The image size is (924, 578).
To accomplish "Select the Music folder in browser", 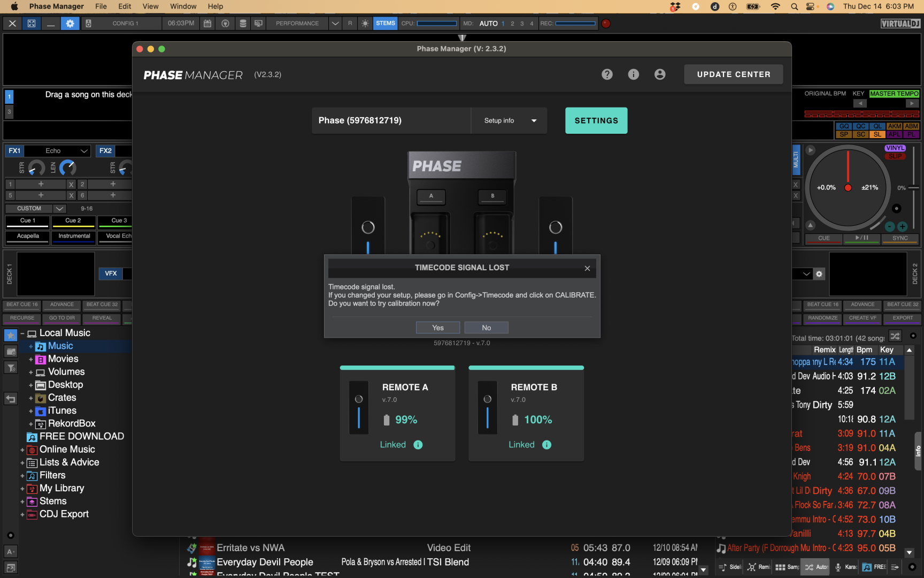I will point(60,346).
